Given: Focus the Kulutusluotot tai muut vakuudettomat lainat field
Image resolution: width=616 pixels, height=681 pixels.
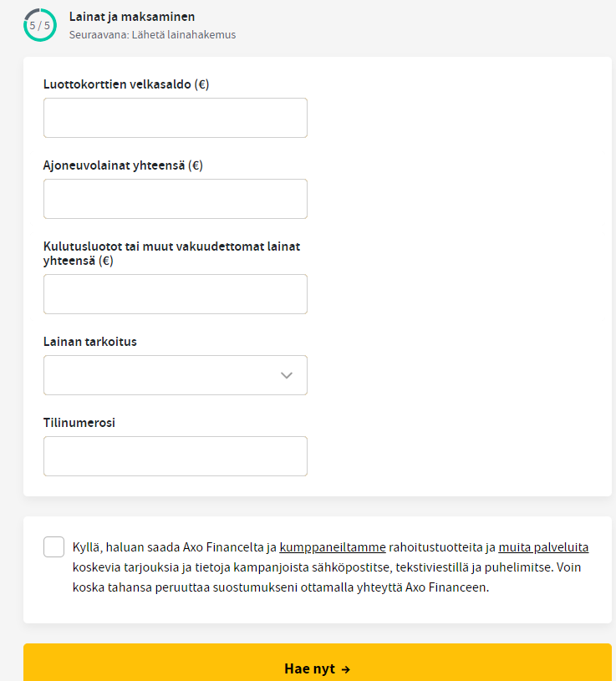Looking at the screenshot, I should point(176,294).
